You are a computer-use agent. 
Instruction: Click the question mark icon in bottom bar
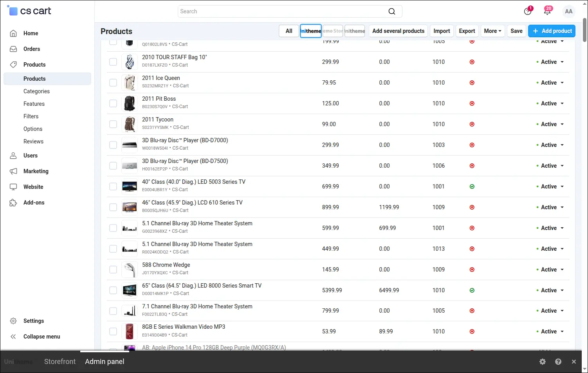coord(558,362)
